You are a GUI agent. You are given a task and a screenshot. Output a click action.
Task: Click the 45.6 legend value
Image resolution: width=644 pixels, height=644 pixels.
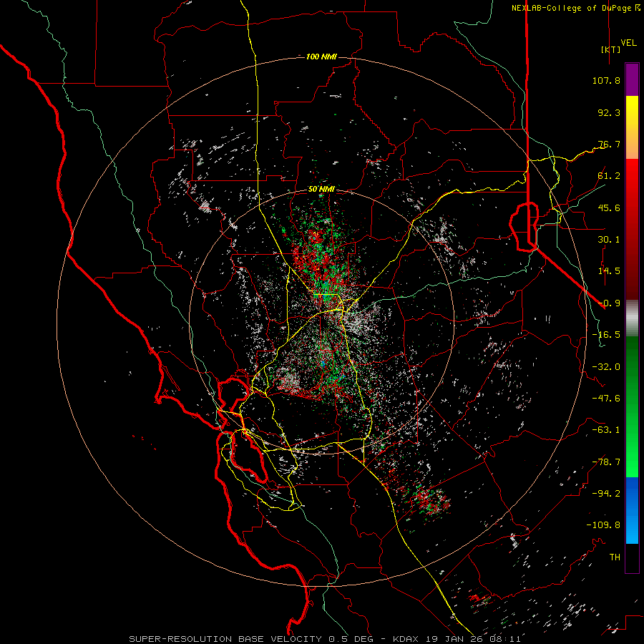[609, 208]
